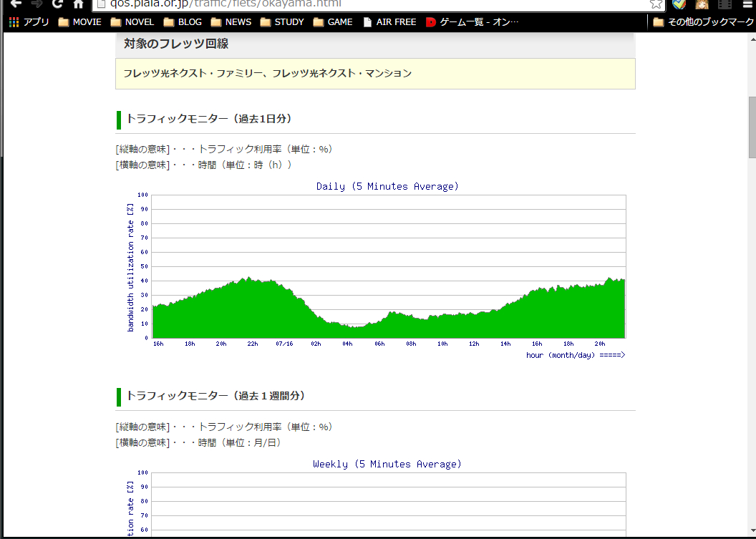Click the Daily (5 Minutes Average) chart title

coord(387,187)
